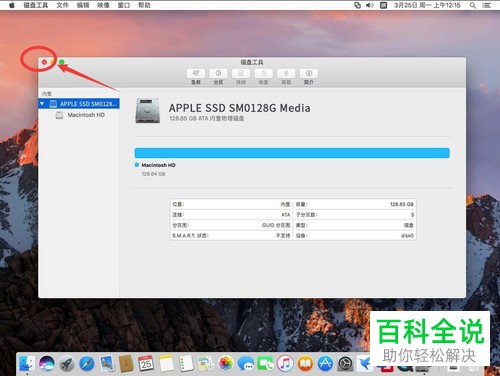Open FaceTime from the Dock
The image size is (500, 376).
coord(265,363)
